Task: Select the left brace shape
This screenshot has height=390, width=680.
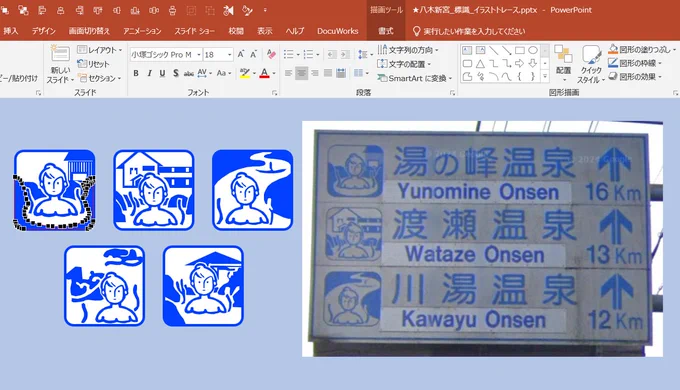Action: click(x=520, y=77)
